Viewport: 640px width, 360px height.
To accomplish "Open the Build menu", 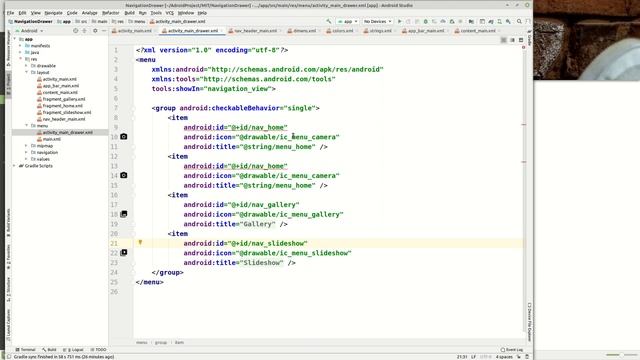I will pyautogui.click(x=129, y=13).
